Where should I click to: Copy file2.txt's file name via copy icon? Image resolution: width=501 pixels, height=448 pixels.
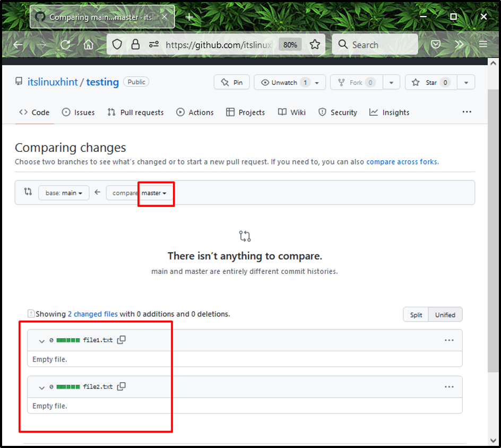pyautogui.click(x=121, y=386)
